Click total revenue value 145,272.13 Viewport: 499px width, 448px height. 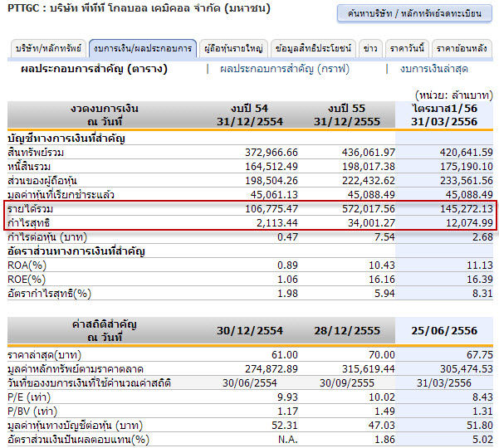coord(467,209)
